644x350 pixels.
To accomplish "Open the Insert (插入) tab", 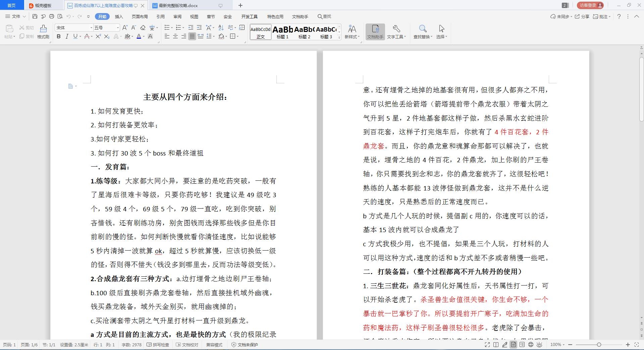I will [x=119, y=16].
